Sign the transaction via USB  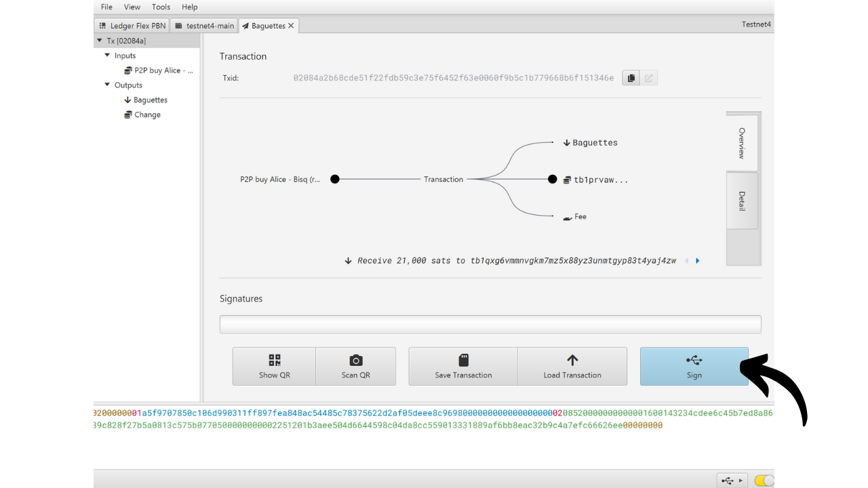click(694, 367)
